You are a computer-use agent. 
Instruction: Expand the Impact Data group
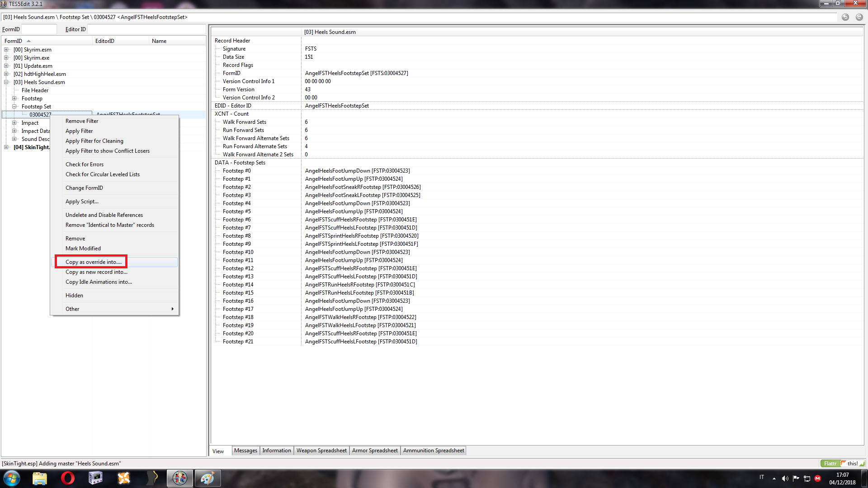click(14, 131)
